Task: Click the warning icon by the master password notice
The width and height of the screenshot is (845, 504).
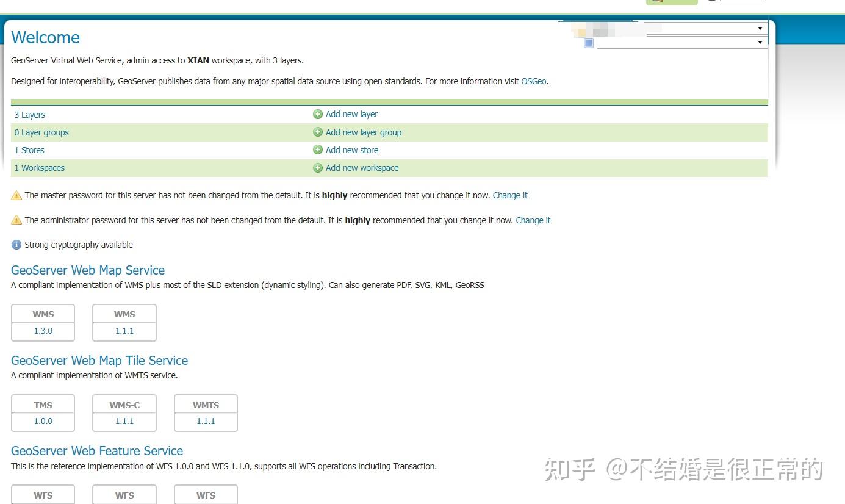Action: 16,195
